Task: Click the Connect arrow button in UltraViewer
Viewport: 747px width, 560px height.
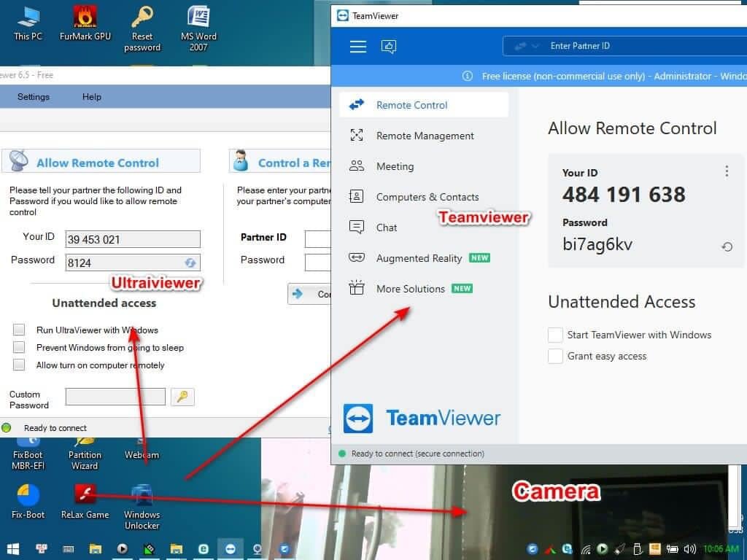Action: (x=309, y=294)
